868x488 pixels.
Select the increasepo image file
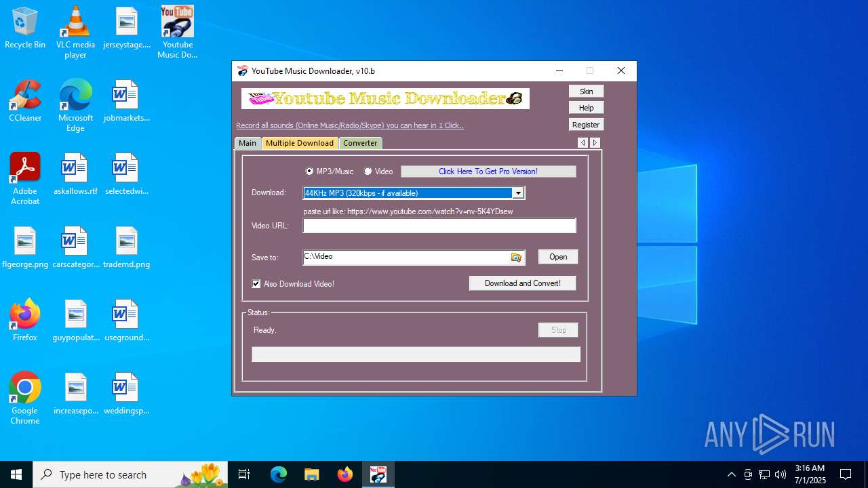(75, 393)
